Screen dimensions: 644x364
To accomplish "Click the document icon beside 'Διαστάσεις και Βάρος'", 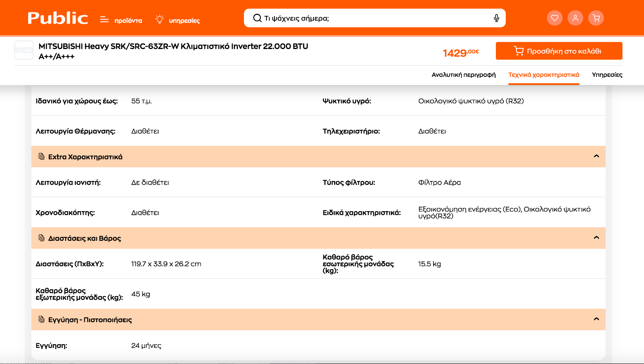I will point(41,238).
